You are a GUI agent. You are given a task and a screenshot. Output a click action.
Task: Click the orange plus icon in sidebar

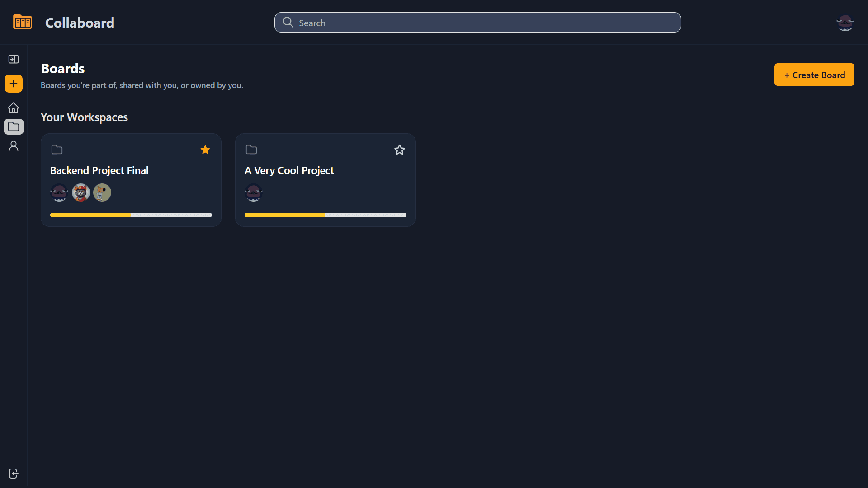[x=14, y=84]
